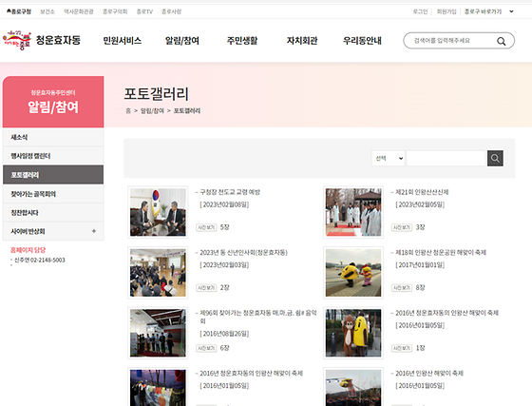532x406 pixels.
Task: Open the 우리동안내 menu
Action: pos(362,41)
